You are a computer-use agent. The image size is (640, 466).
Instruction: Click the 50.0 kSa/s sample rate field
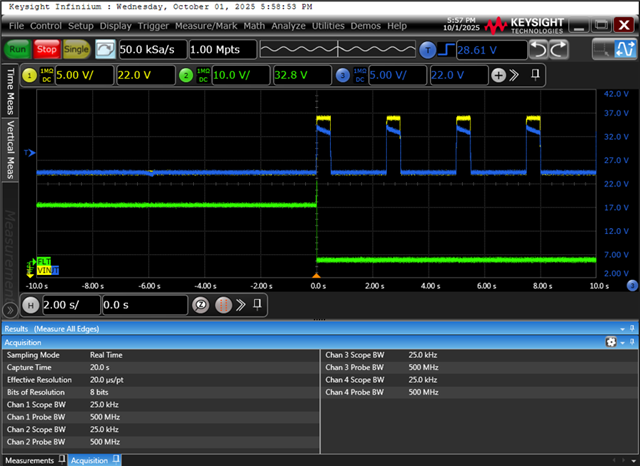click(x=153, y=50)
